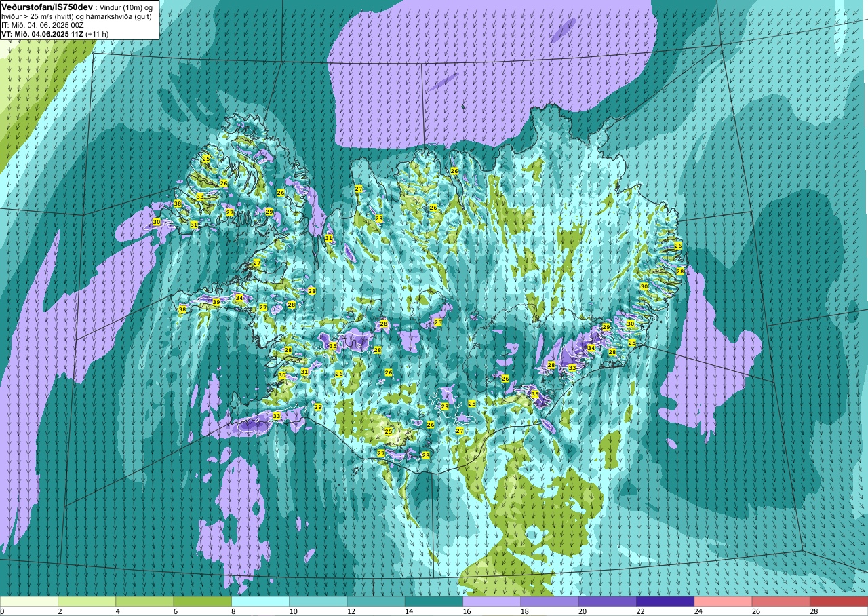Image resolution: width=868 pixels, height=616 pixels.
Task: Click the 18–20 m/s medium purple legend swatch
Action: pyautogui.click(x=550, y=601)
